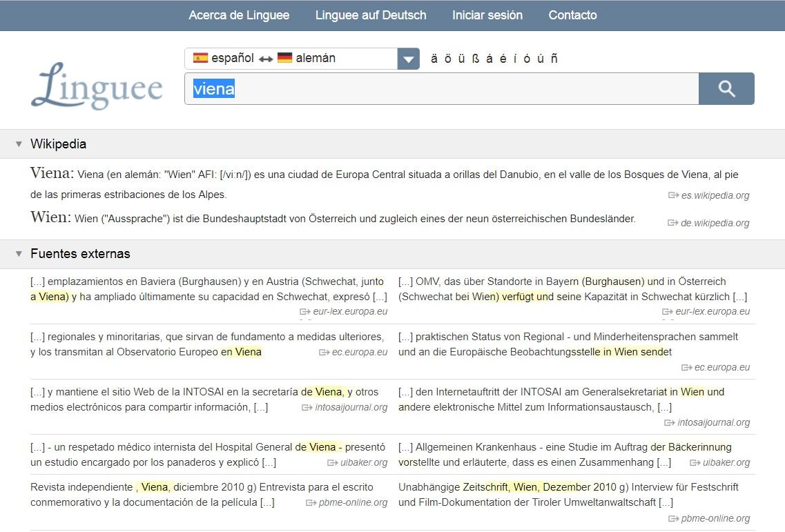Open the Linguee logo homepage

[x=97, y=86]
